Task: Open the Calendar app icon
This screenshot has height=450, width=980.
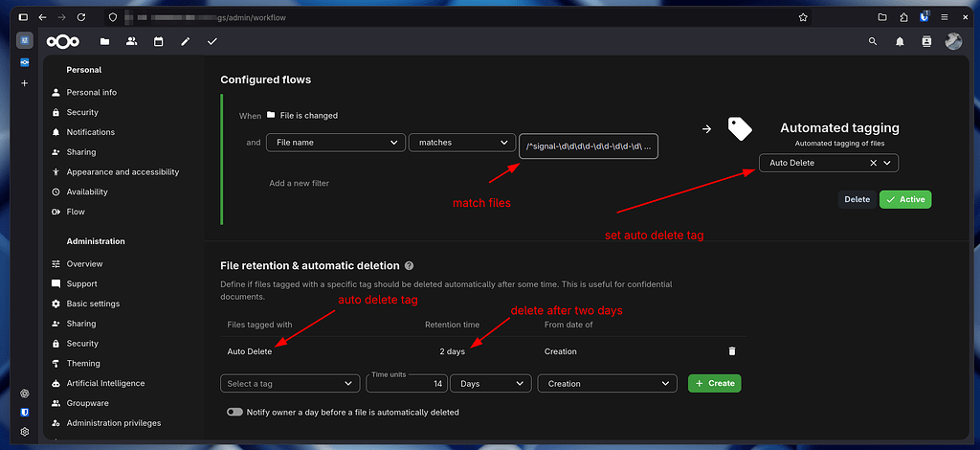Action: [158, 41]
